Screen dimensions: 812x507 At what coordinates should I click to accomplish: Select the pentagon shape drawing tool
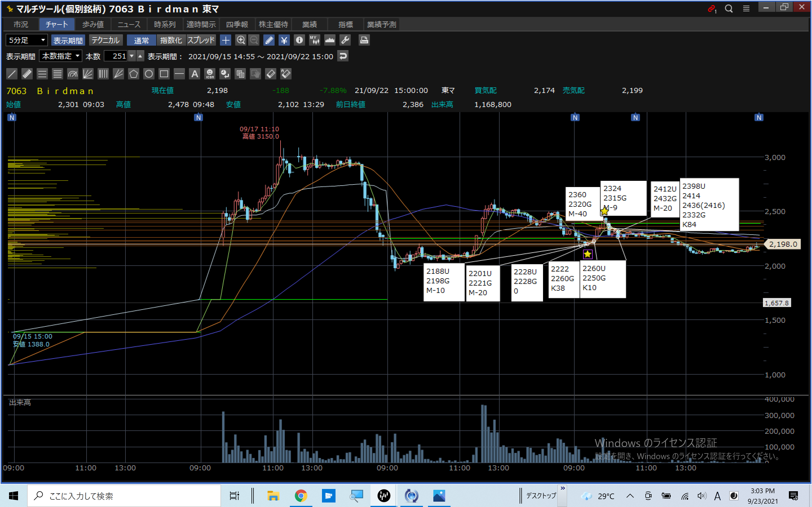(x=134, y=74)
